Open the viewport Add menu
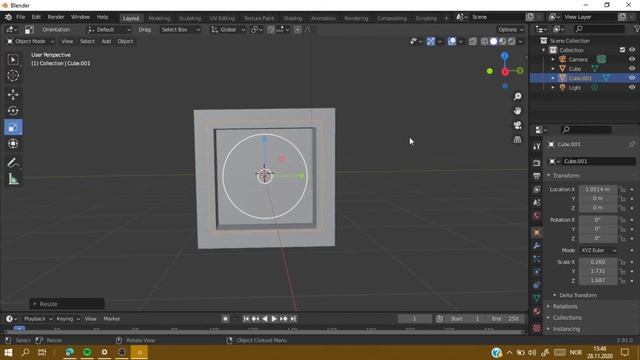640x360 pixels. coord(106,42)
